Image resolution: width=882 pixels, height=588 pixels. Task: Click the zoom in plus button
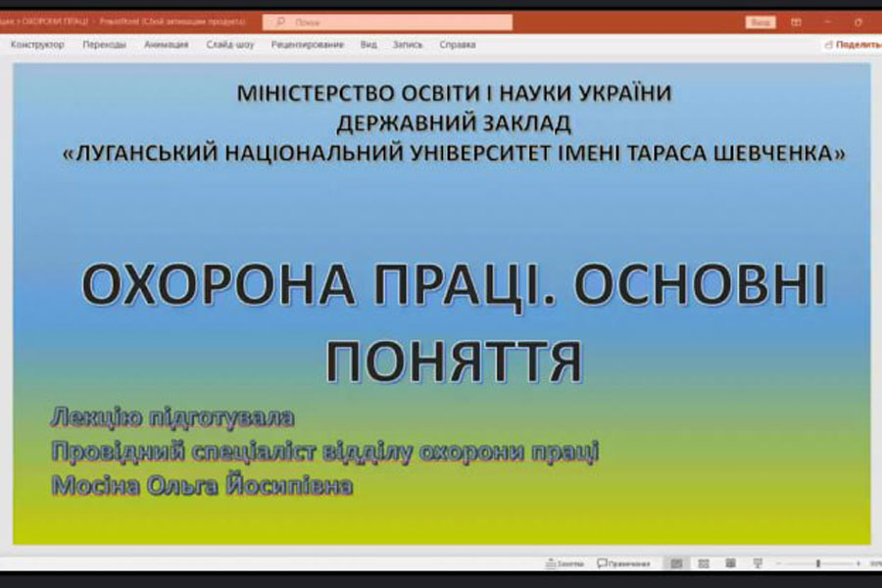(x=858, y=563)
